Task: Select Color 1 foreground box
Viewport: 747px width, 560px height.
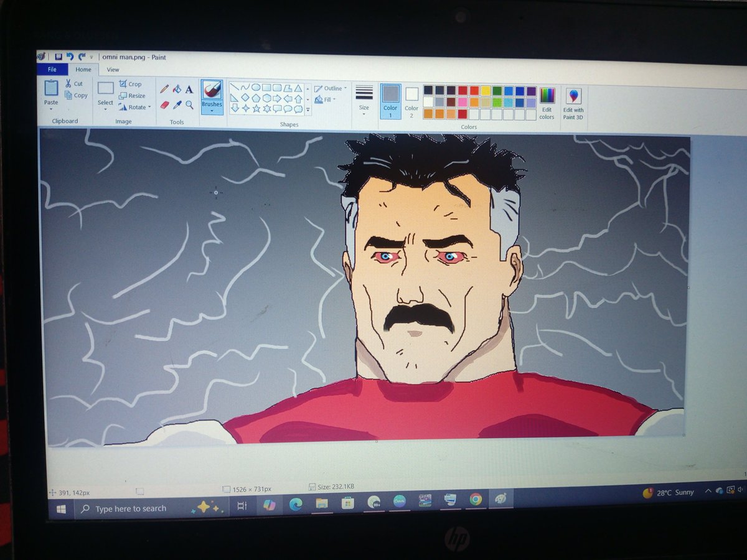Action: click(391, 101)
